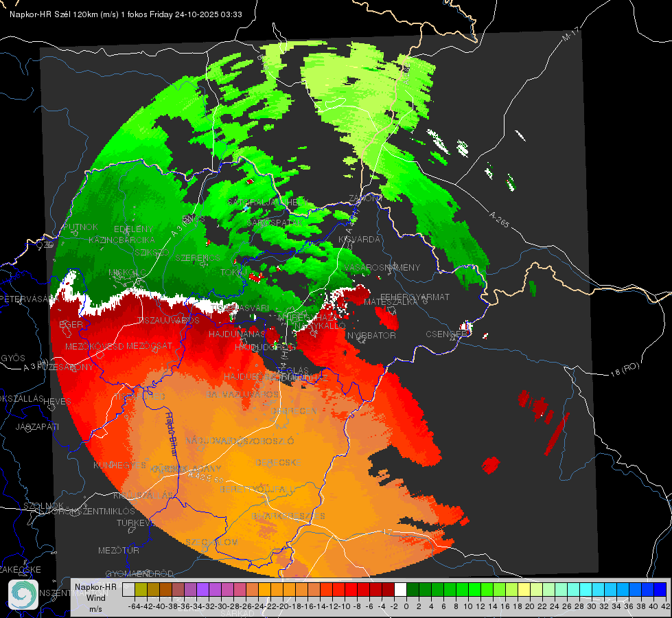This screenshot has width=672, height=618.
Task: Click the MISKOLC city label
Action: pyautogui.click(x=127, y=273)
